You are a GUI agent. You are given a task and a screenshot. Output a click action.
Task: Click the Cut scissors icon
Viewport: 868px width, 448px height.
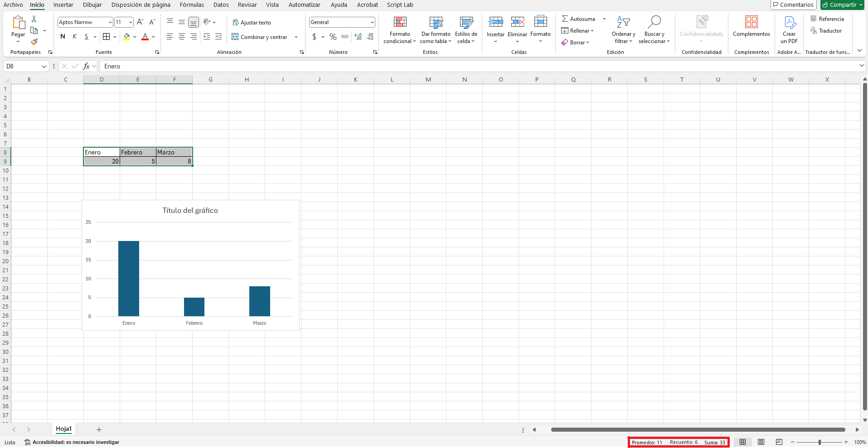tap(34, 19)
